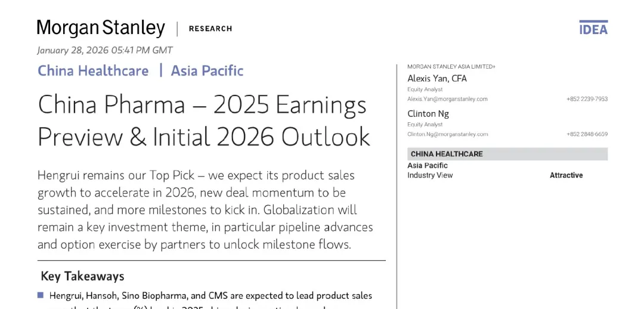Open Clinton.Ng@morganstanley.com email link

click(448, 134)
